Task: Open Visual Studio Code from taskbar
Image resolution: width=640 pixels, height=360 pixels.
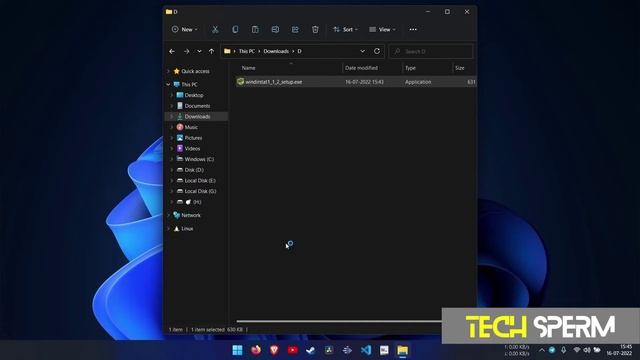Action: click(366, 350)
